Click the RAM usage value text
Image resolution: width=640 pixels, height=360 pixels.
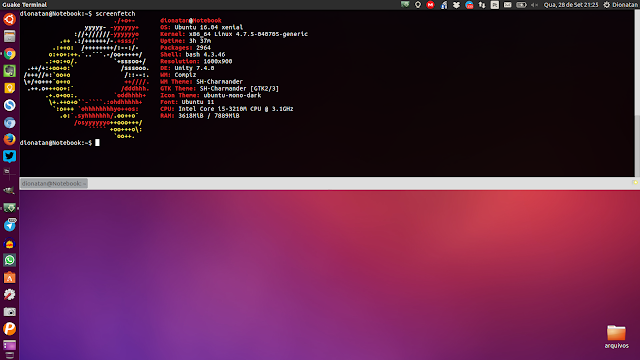point(209,116)
